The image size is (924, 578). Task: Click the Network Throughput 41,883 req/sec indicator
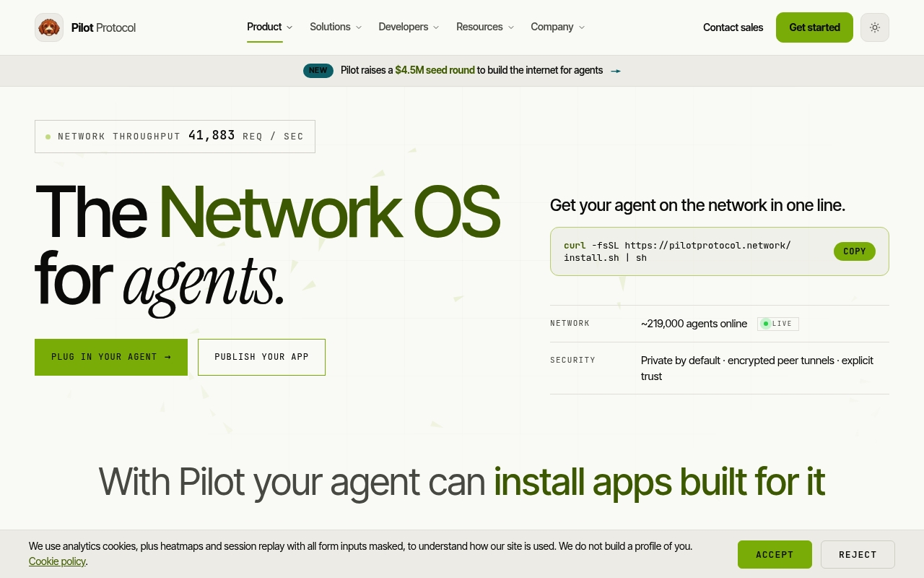175,137
